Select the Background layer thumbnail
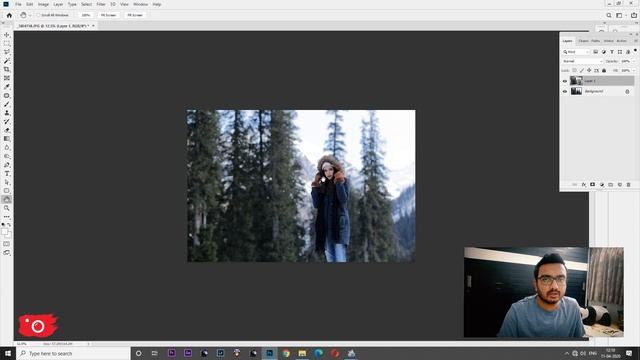Screen dimensions: 640x360 [576, 91]
